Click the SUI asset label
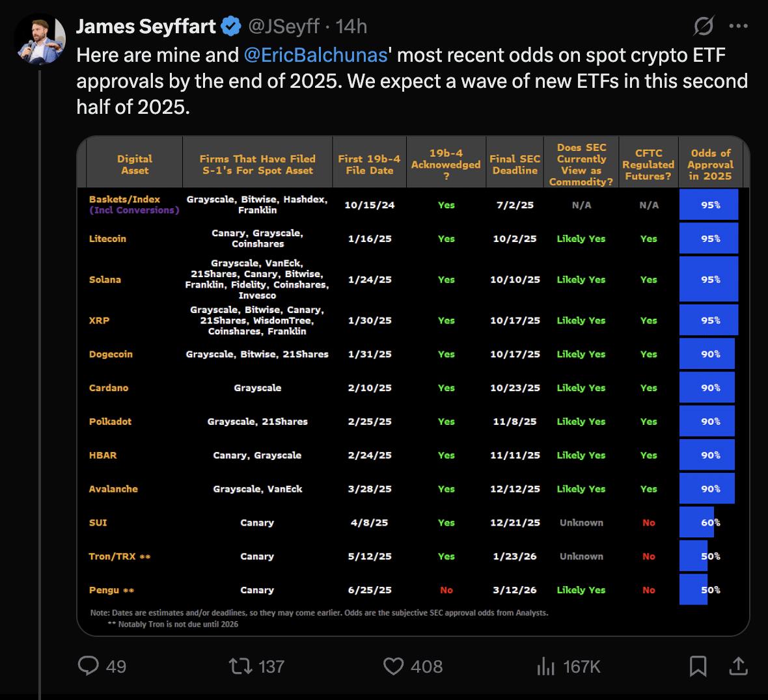Image resolution: width=768 pixels, height=700 pixels. 98,523
